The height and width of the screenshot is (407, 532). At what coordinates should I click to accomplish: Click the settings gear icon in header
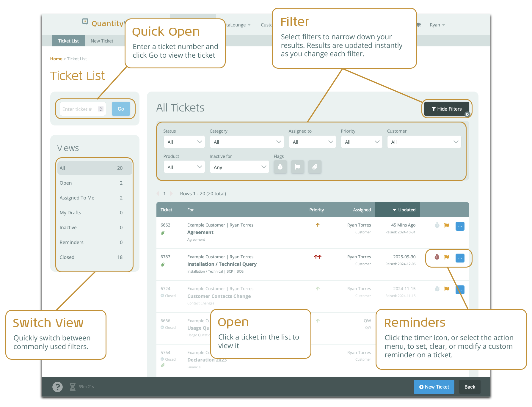419,25
